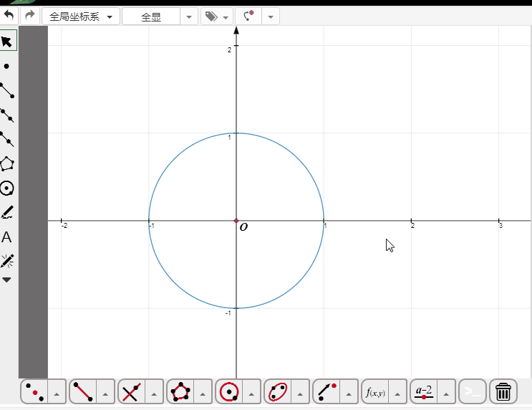Image resolution: width=532 pixels, height=410 pixels.
Task: Click the midpoint construction button
Action: [x=34, y=392]
